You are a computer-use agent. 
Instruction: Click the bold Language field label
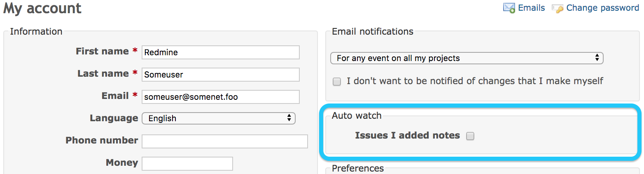(114, 118)
